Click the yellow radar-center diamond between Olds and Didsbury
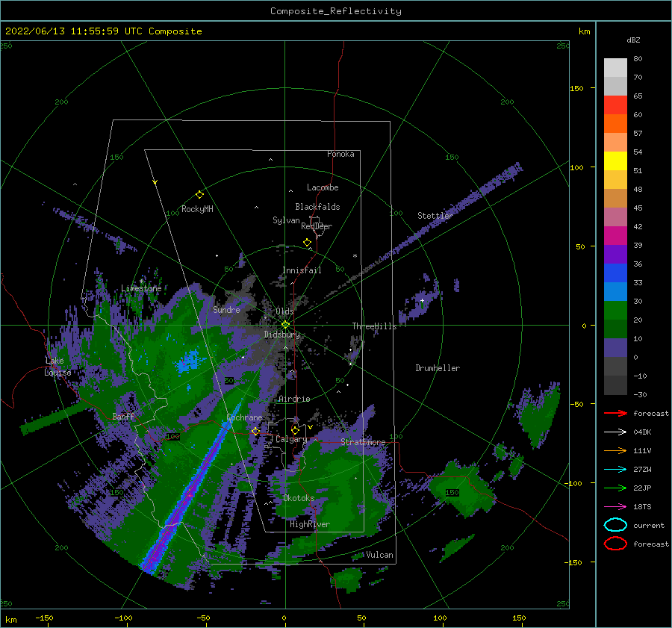The image size is (672, 628). [285, 325]
